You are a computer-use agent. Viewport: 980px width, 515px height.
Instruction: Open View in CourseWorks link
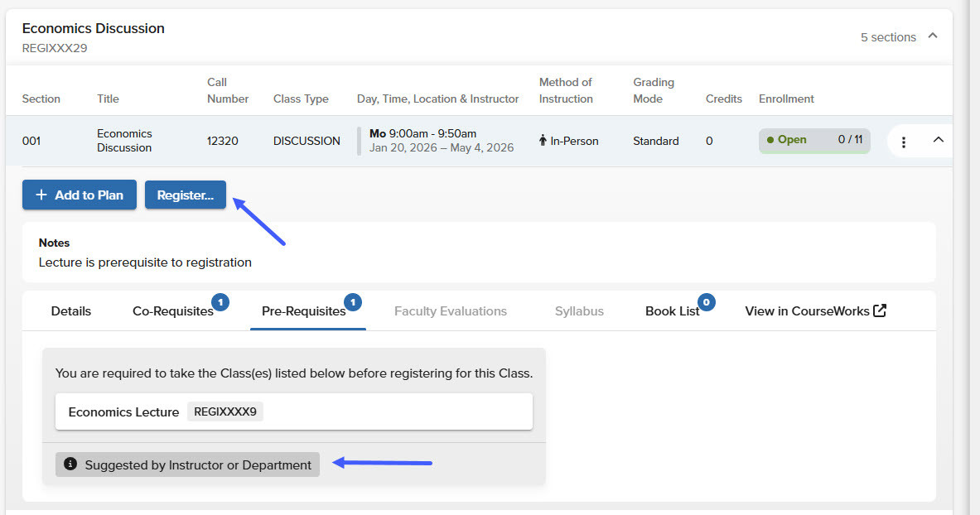[x=807, y=311]
